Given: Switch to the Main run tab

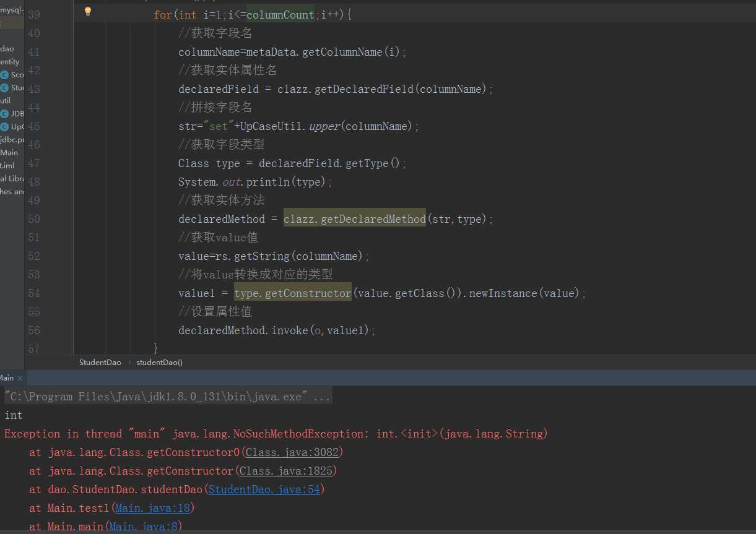Looking at the screenshot, I should [7, 378].
